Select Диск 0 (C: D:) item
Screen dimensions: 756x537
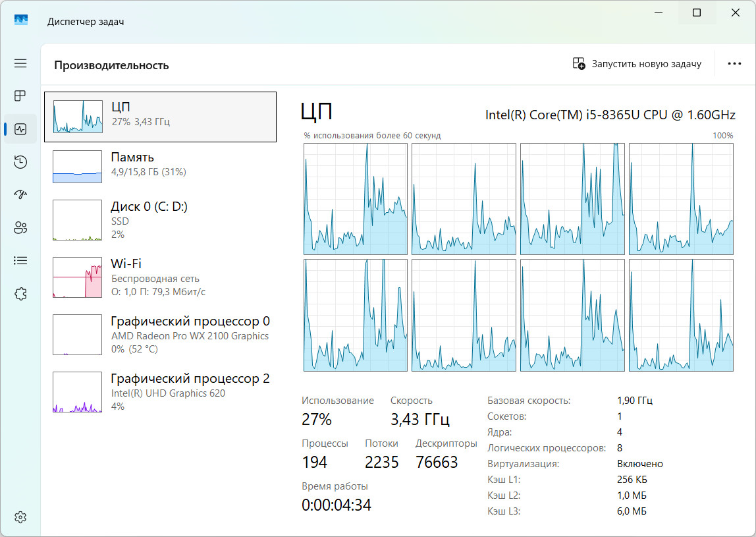(160, 220)
